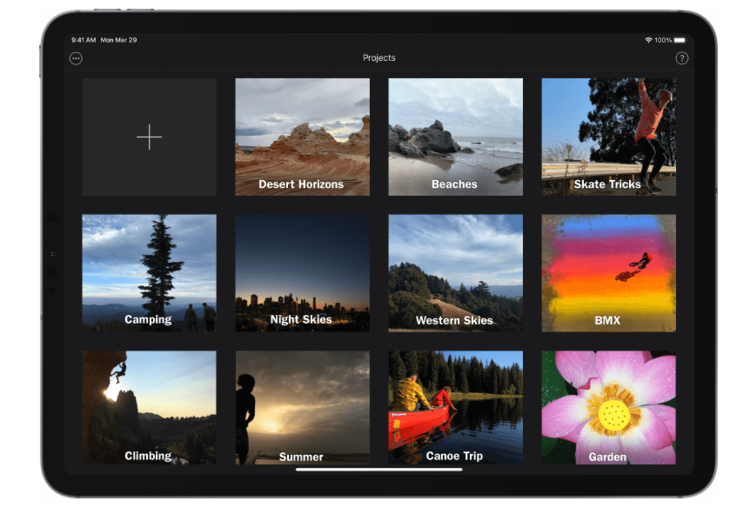Select the Canoe Trip project
Image resolution: width=750 pixels, height=508 pixels.
(x=455, y=408)
